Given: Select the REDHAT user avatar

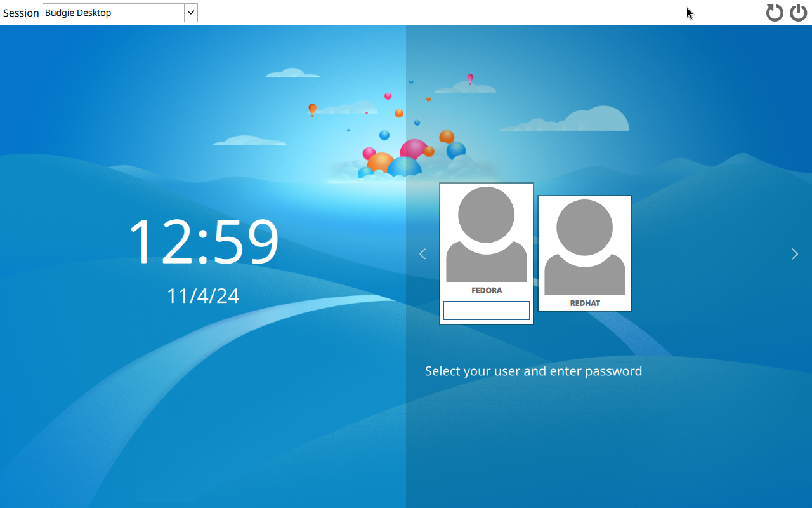Looking at the screenshot, I should click(585, 247).
